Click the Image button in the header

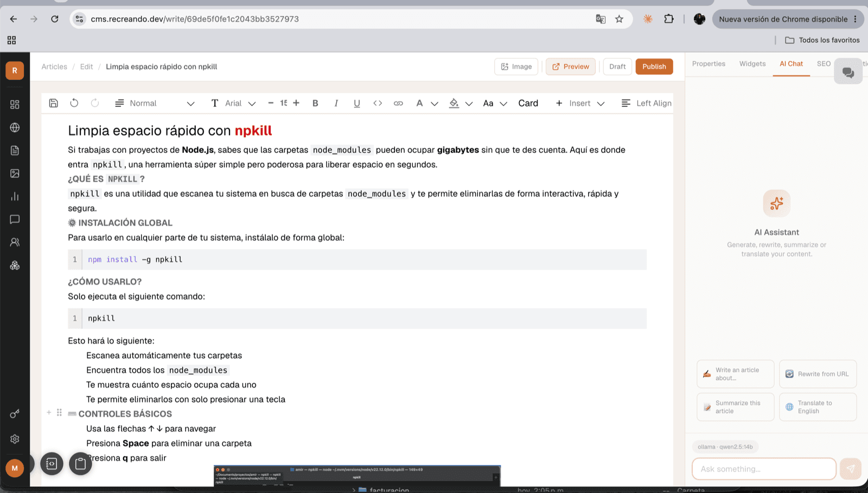516,67
